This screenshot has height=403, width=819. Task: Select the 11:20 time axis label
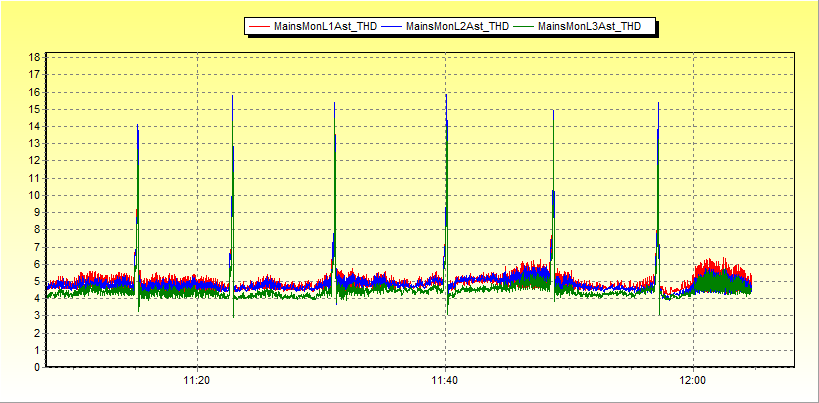pyautogui.click(x=197, y=381)
